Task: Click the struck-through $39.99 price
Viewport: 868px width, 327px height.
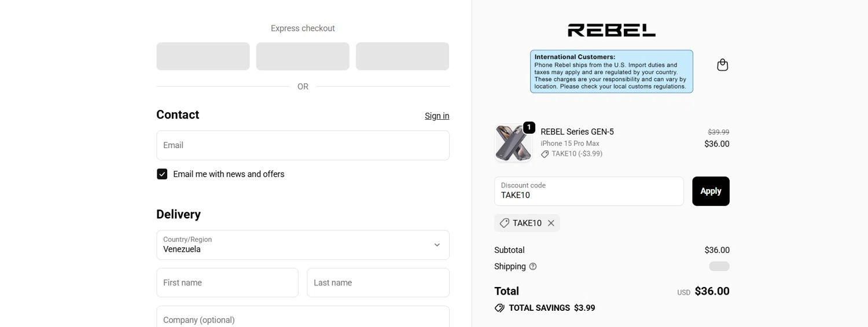Action: (x=718, y=132)
